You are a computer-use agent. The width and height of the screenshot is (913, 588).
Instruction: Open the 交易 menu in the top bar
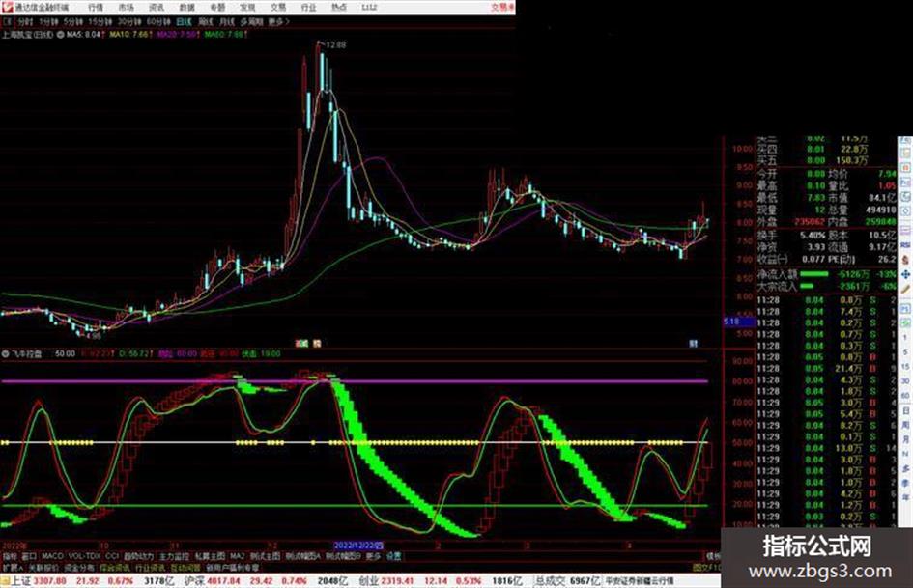click(277, 7)
